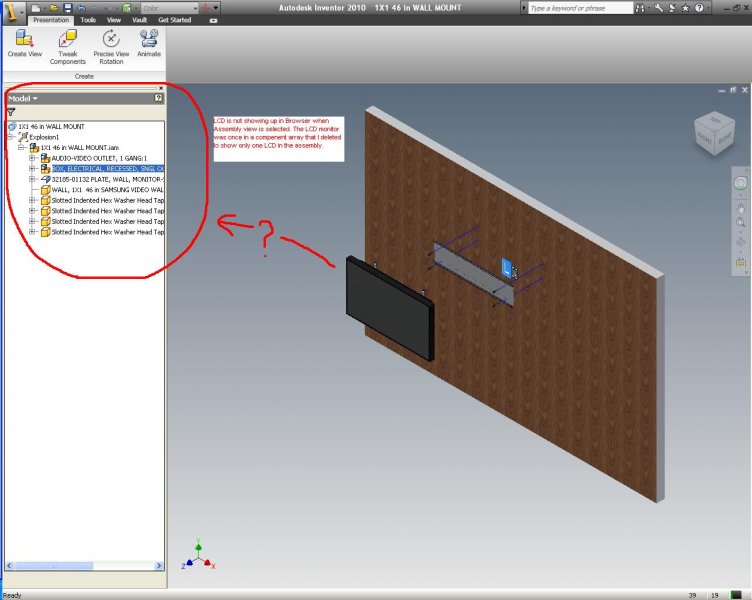
Task: Click the search keyword input field
Action: pyautogui.click(x=580, y=8)
